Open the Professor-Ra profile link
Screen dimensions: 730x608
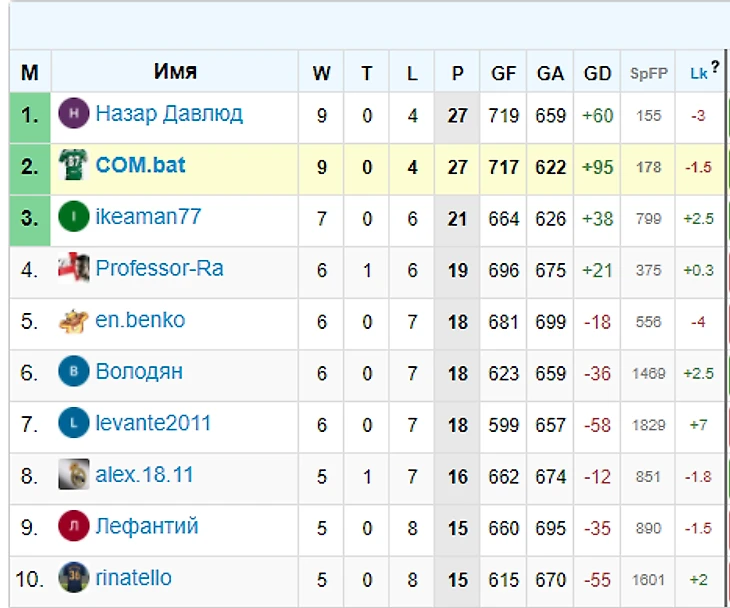pos(159,269)
